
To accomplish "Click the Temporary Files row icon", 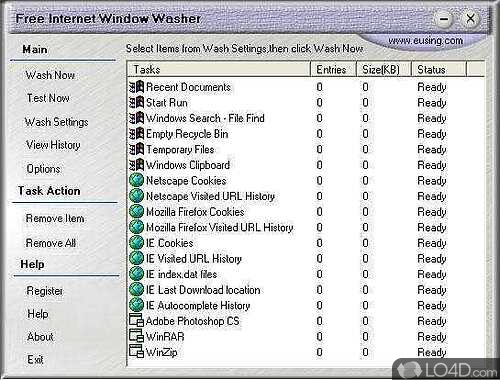I will (137, 150).
